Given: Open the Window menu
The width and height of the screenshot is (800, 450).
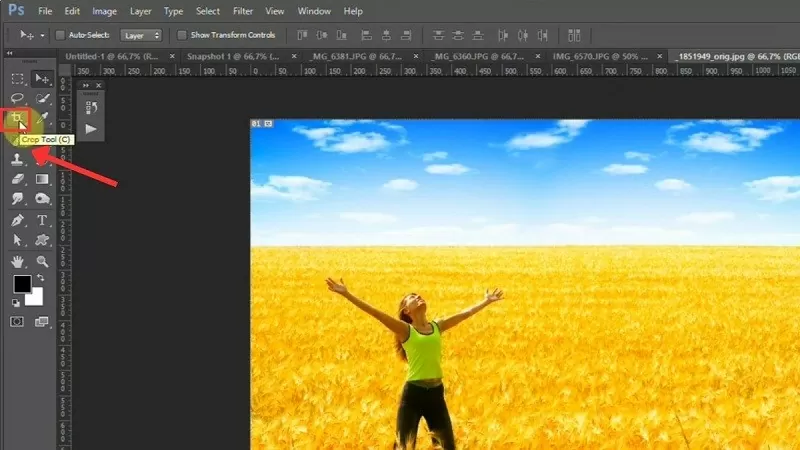Looking at the screenshot, I should (314, 11).
